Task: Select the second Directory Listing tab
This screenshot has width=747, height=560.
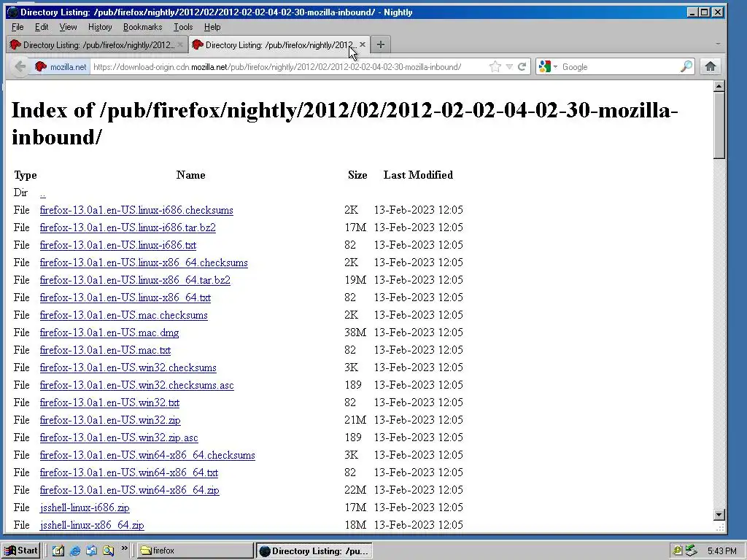Action: click(x=279, y=44)
